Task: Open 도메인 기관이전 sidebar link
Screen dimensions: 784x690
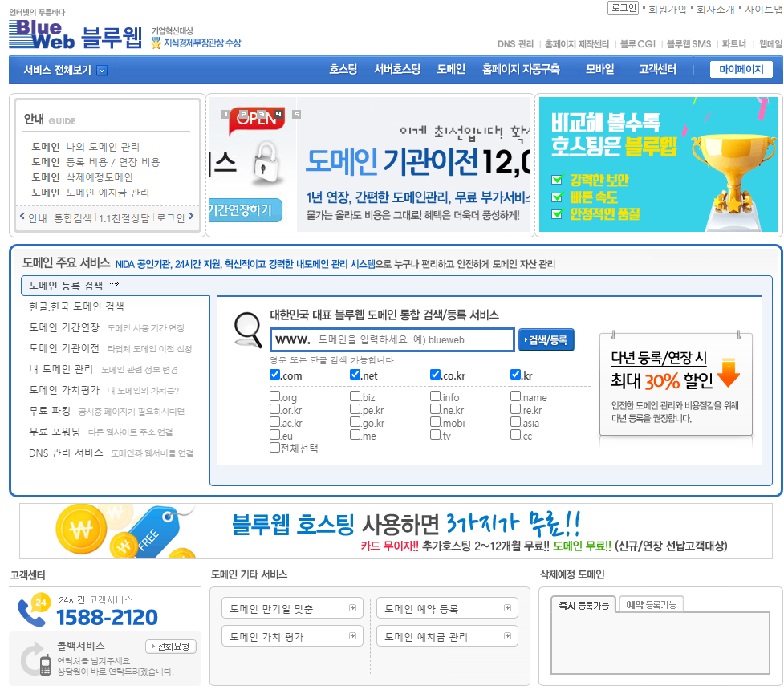Action: [x=64, y=348]
